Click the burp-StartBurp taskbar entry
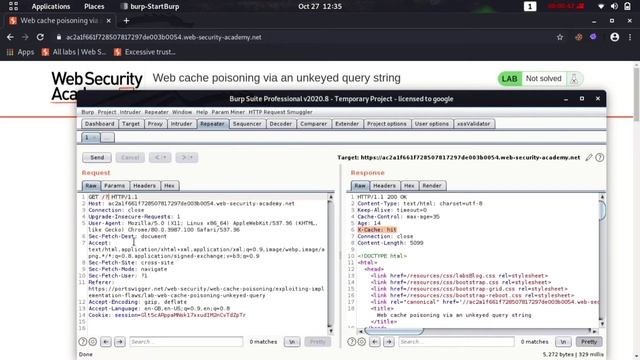Viewport: 640px width, 360px height. 150,7
